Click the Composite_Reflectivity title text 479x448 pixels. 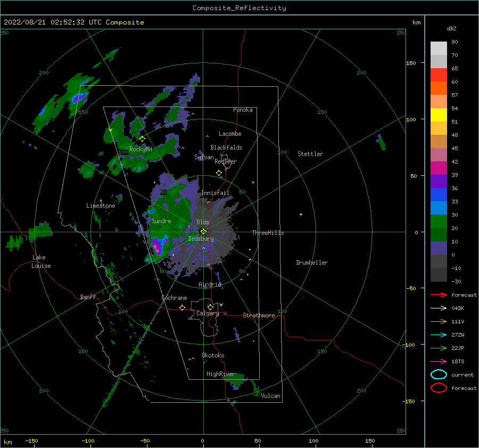239,8
